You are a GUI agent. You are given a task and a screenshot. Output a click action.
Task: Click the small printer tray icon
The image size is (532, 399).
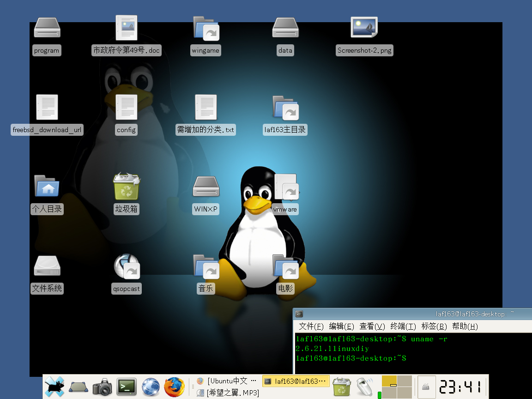click(426, 387)
